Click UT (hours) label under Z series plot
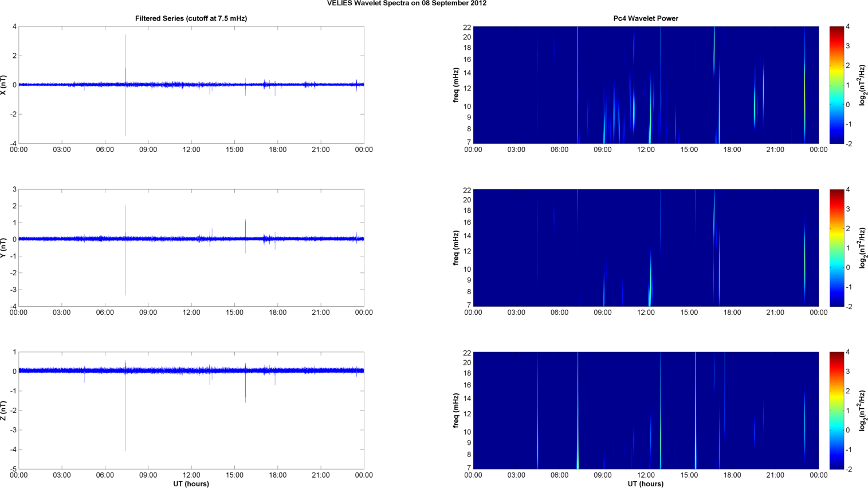This screenshot has height=488, width=868. pyautogui.click(x=191, y=484)
